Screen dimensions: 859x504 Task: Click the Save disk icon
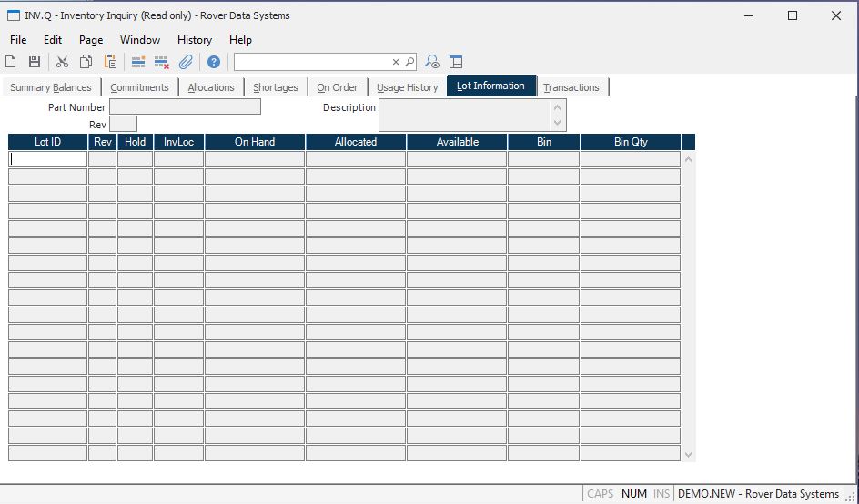coord(35,62)
